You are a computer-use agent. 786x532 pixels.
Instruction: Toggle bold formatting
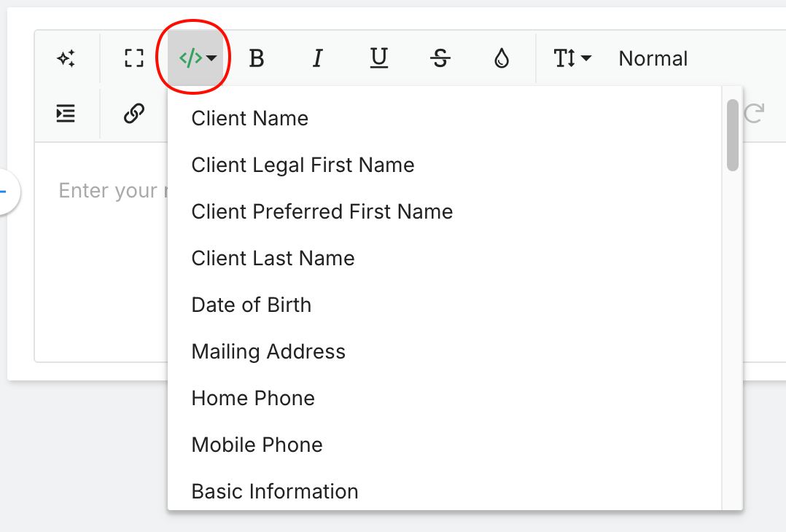256,58
